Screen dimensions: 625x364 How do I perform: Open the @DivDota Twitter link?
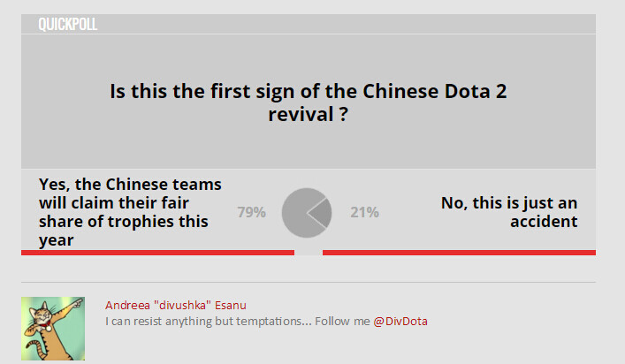click(x=400, y=321)
